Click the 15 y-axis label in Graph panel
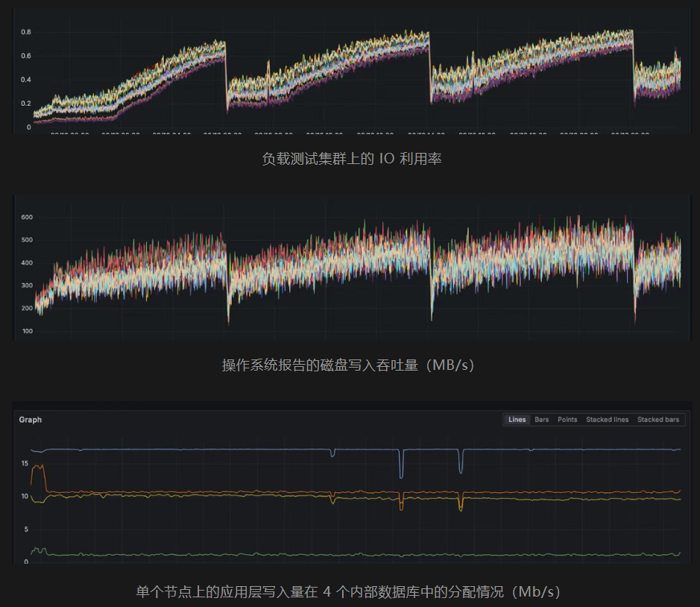 click(25, 464)
